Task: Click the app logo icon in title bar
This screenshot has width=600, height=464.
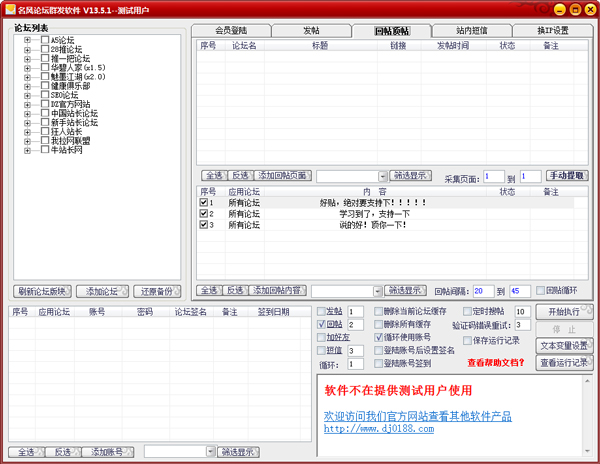Action: click(x=10, y=9)
